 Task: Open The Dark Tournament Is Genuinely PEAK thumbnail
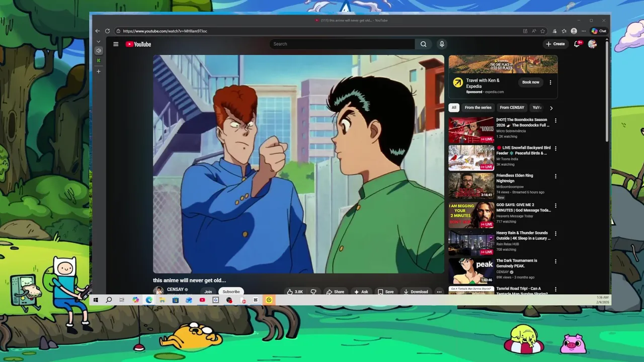[x=471, y=271]
